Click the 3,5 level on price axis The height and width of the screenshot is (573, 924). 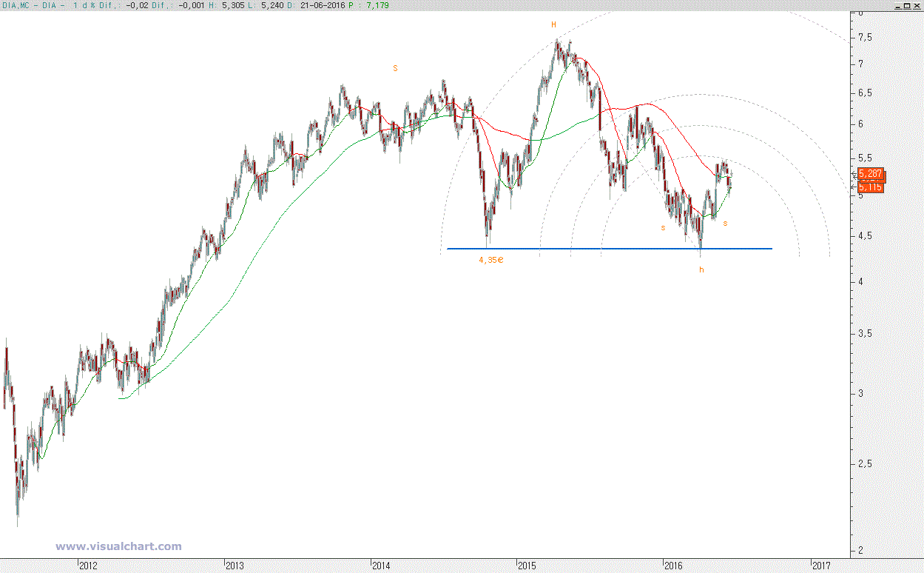click(x=865, y=334)
